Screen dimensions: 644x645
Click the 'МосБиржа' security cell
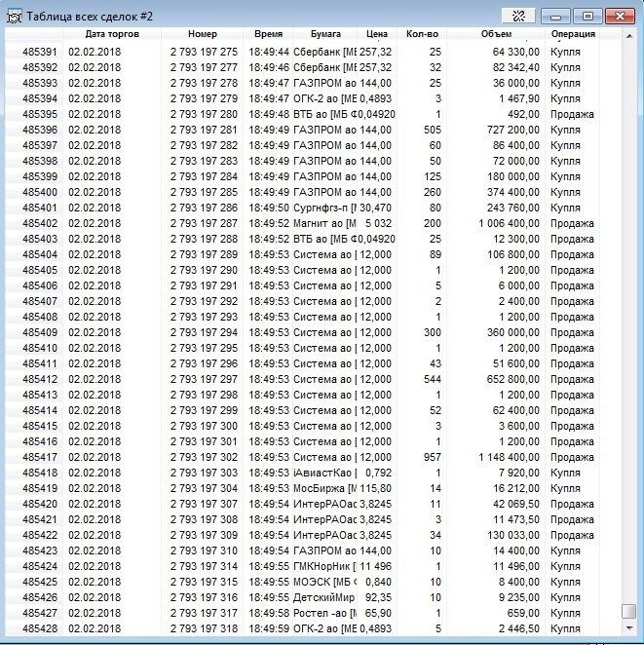324,489
